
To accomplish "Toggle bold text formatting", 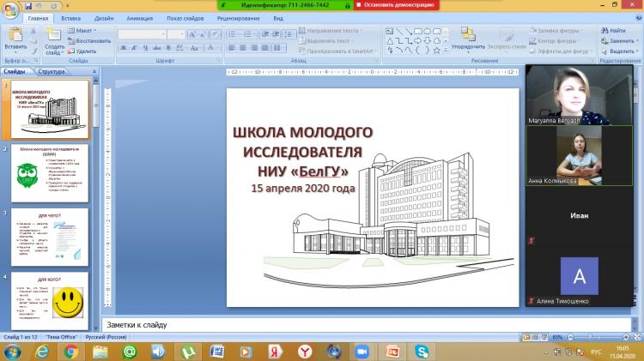I will pyautogui.click(x=123, y=48).
